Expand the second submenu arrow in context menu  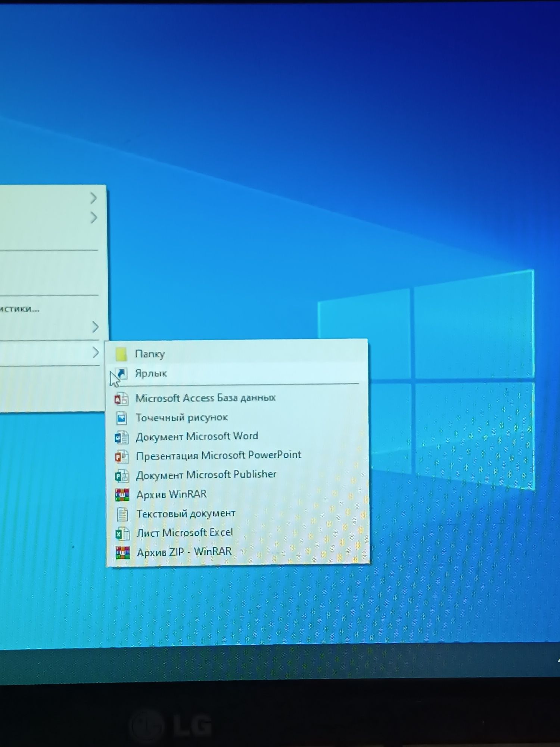tap(94, 217)
